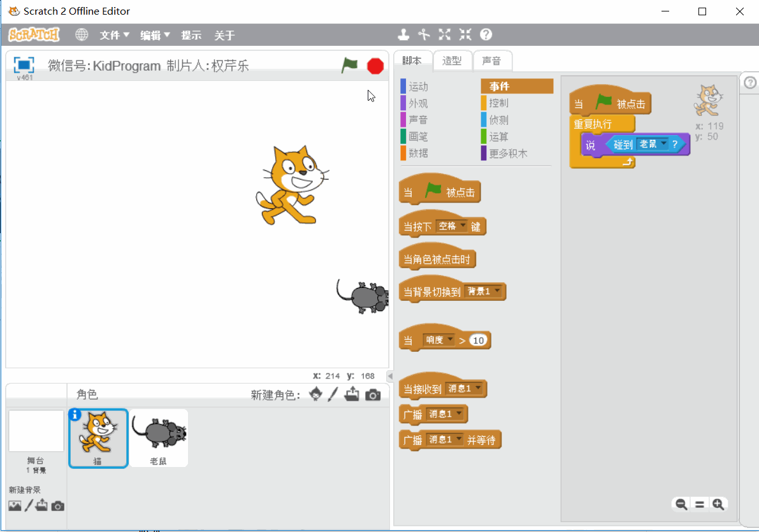Viewport: 759px width, 532px height.
Task: Click the grow sprite tool
Action: click(x=445, y=34)
